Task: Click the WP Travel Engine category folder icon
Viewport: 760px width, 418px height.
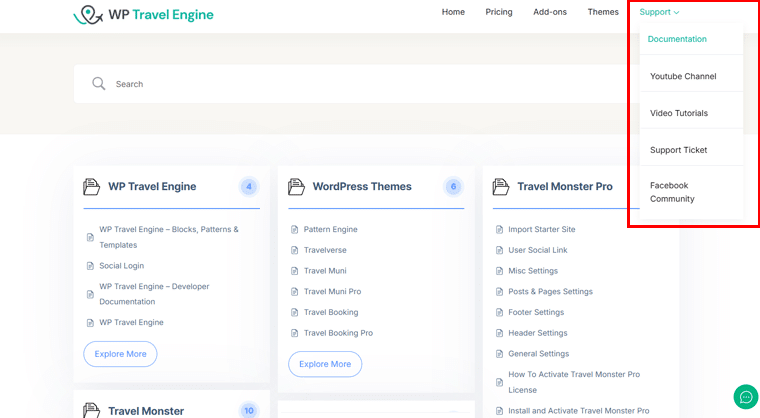Action: (91, 187)
